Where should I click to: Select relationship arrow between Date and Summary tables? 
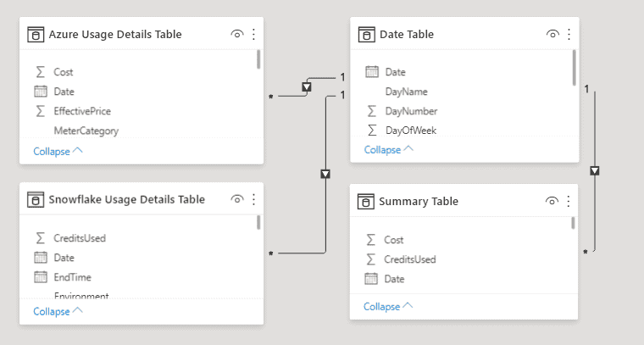pyautogui.click(x=594, y=170)
